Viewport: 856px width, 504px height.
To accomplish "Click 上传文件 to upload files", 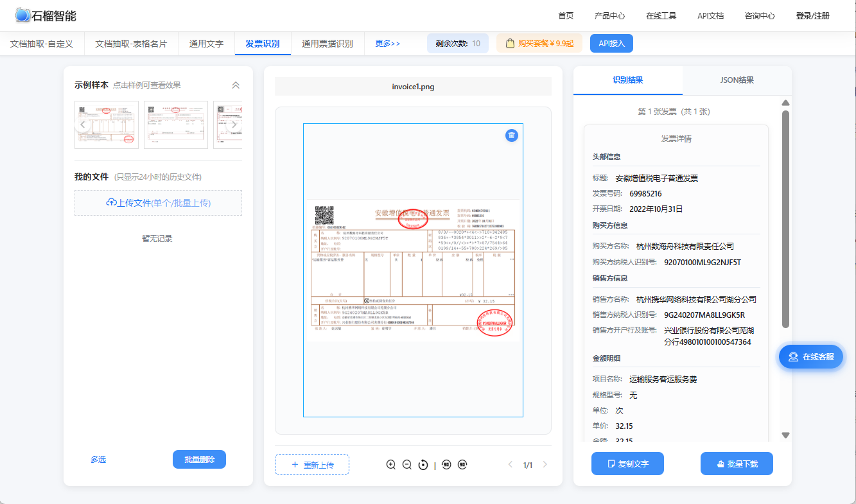I will 158,203.
